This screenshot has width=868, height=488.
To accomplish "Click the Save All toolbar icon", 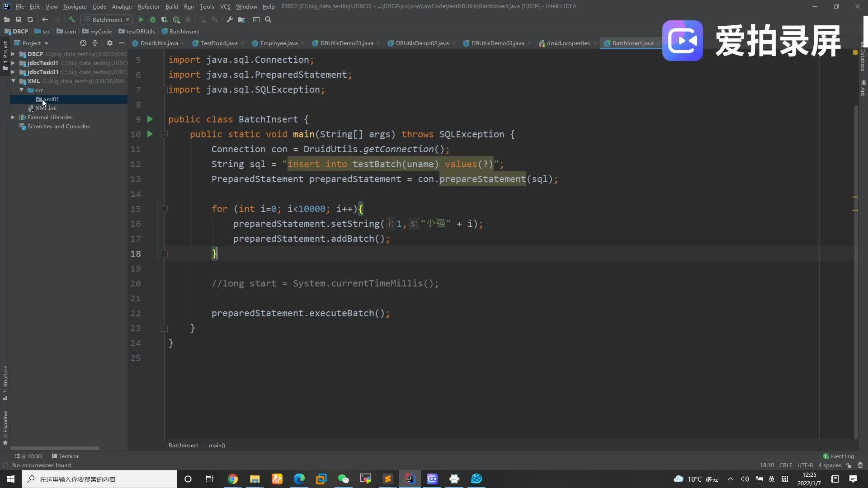I will click(19, 19).
